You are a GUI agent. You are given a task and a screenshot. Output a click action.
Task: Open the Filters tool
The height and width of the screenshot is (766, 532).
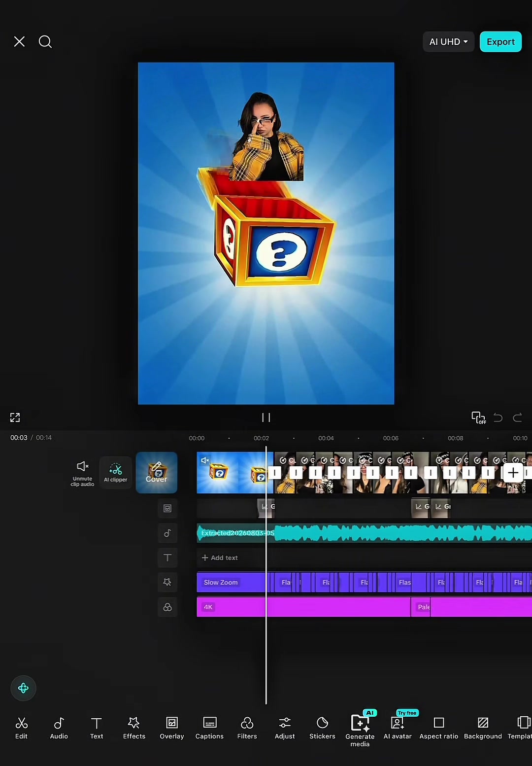247,728
